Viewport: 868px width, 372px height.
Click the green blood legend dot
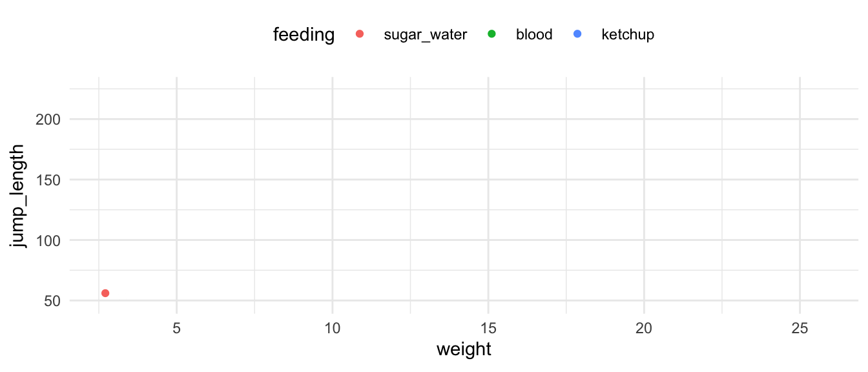[x=491, y=34]
